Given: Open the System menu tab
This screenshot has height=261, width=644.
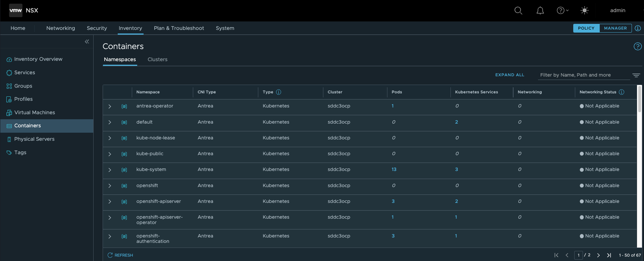Looking at the screenshot, I should point(225,28).
